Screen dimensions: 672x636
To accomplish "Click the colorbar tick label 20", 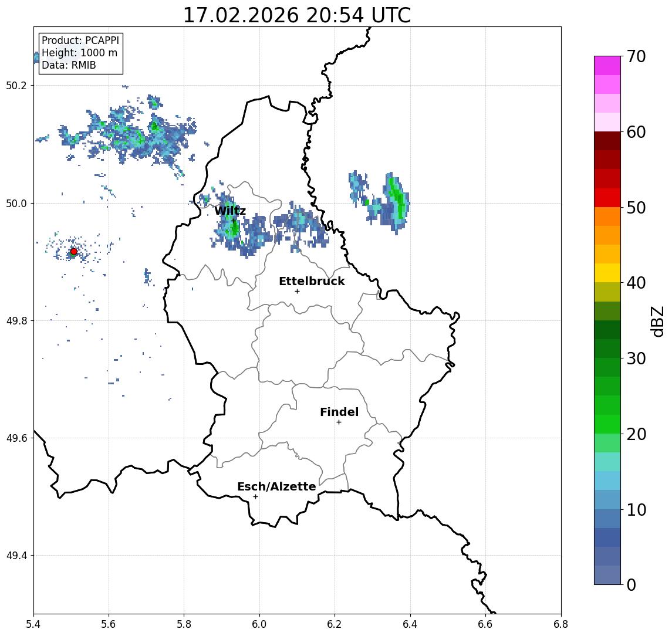I will [x=636, y=434].
